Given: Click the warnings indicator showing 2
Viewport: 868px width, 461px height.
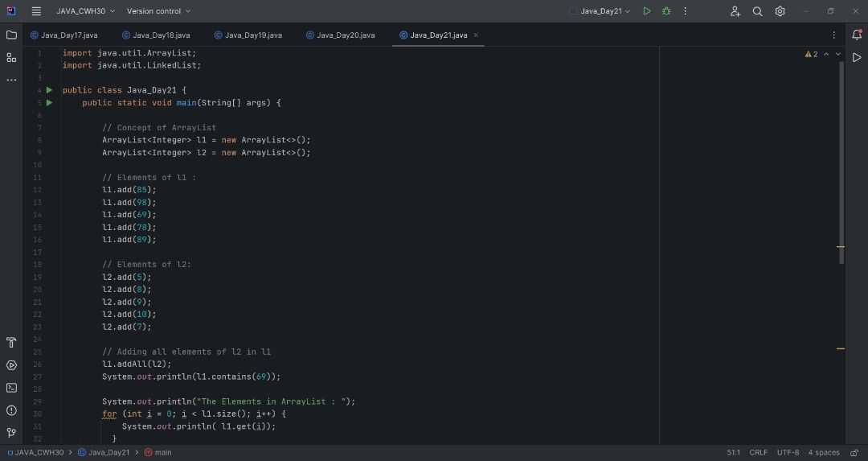Looking at the screenshot, I should pos(812,54).
